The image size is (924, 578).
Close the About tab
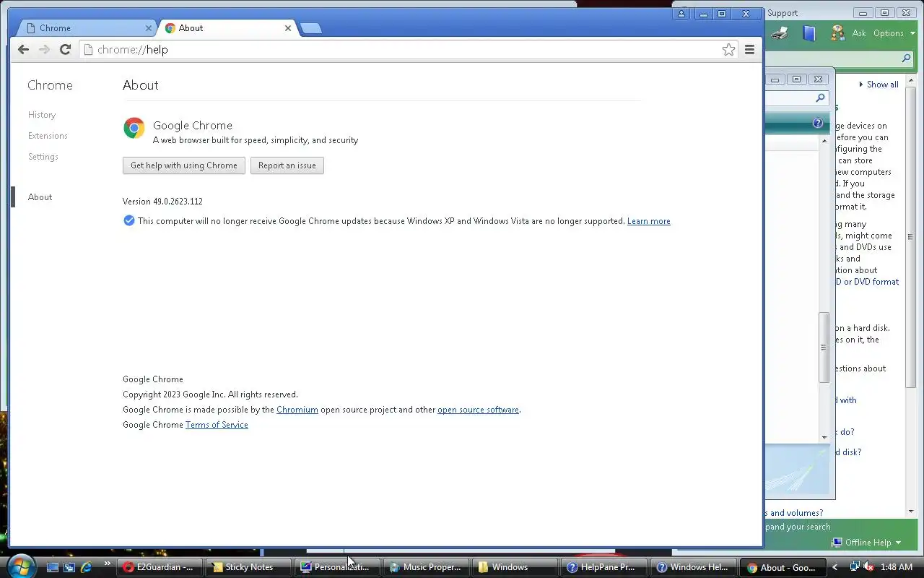(x=288, y=28)
